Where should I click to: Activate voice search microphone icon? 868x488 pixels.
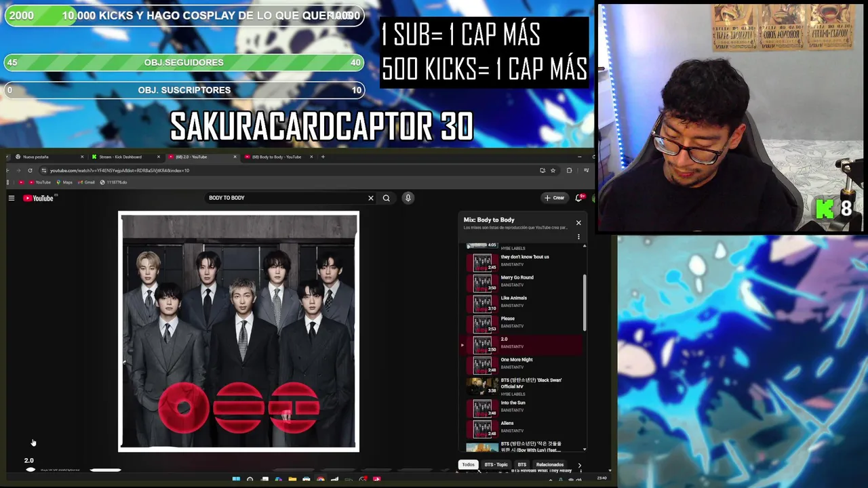pos(408,198)
